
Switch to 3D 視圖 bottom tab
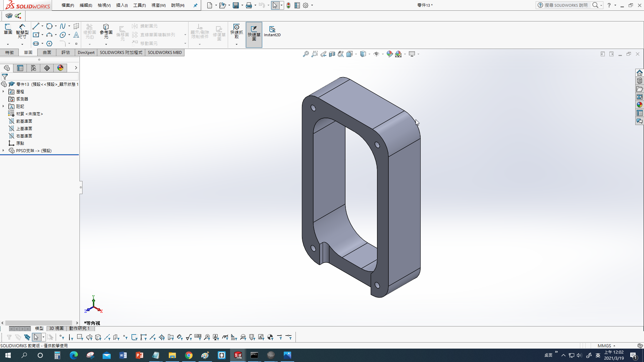[x=56, y=328]
